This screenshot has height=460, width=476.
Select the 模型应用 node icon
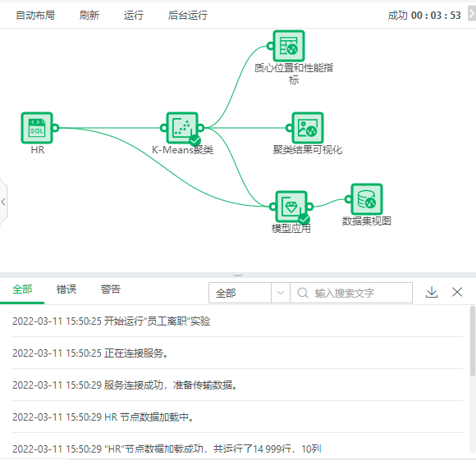291,207
